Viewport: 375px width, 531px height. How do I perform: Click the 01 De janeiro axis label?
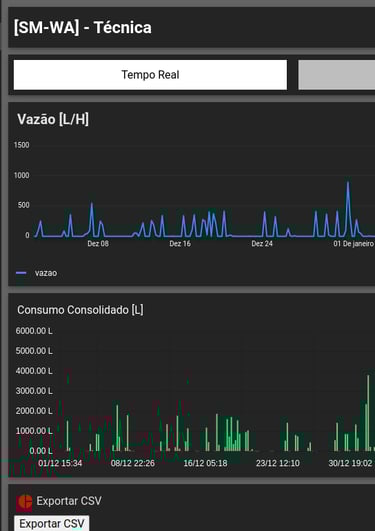[x=353, y=243]
